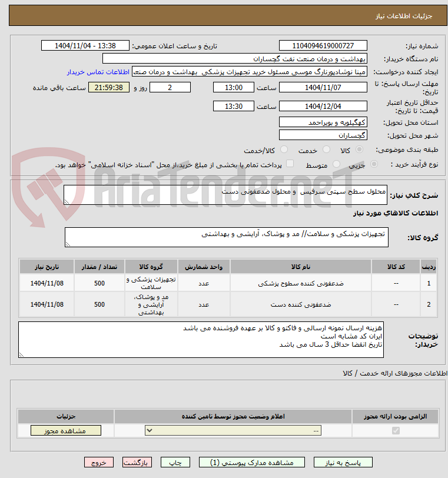Click the تاریخ نیاز column header
The height and width of the screenshot is (478, 448).
pos(47,267)
